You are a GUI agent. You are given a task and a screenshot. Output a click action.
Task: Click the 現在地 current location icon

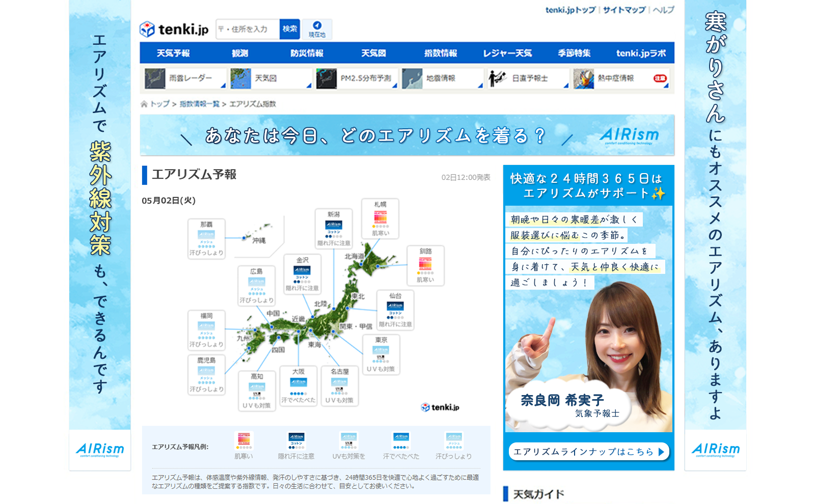coord(317,29)
